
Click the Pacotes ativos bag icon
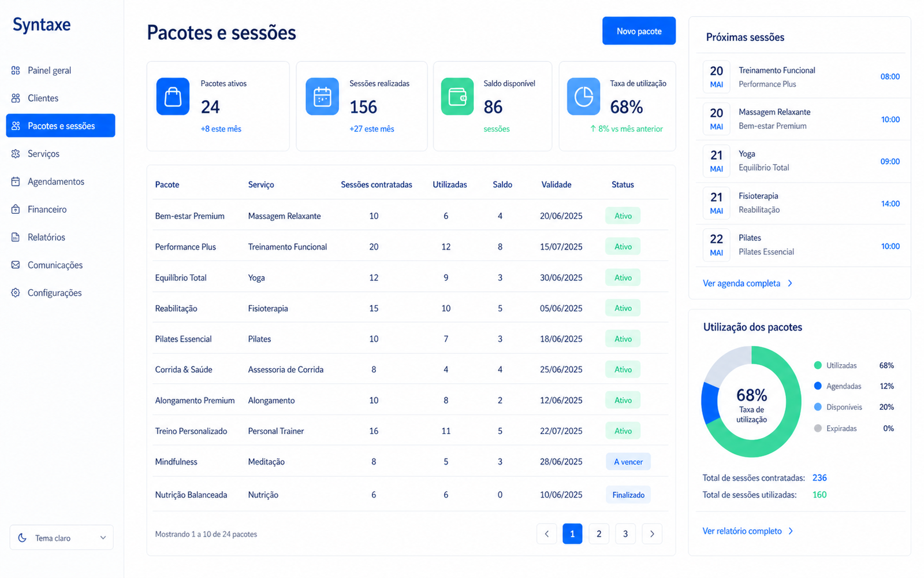click(x=173, y=97)
